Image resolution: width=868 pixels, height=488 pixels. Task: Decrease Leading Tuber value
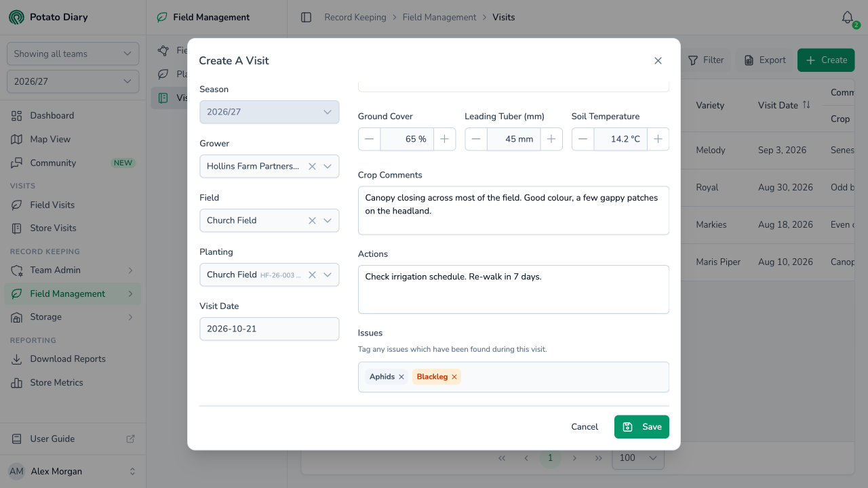[x=476, y=139]
